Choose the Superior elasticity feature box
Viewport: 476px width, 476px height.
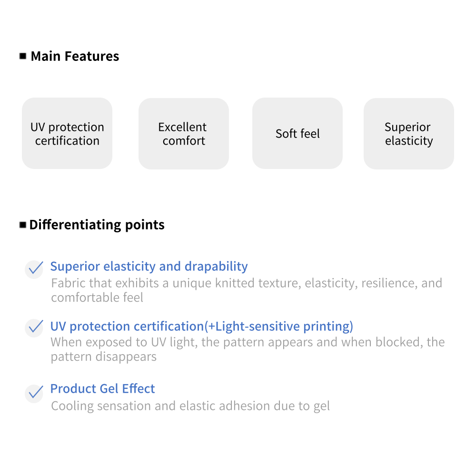pos(408,134)
